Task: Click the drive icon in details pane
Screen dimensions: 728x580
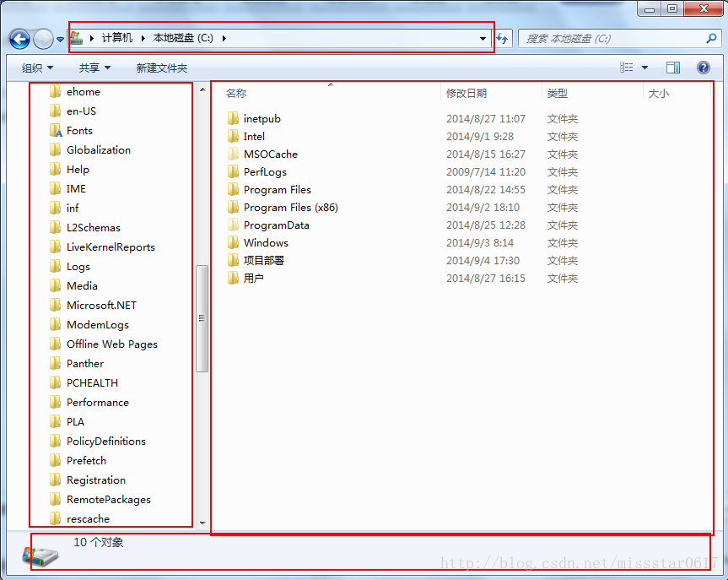Action: [40, 556]
